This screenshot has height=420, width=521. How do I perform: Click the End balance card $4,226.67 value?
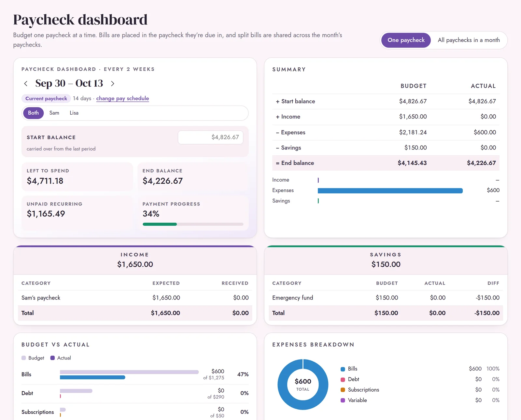pos(162,181)
